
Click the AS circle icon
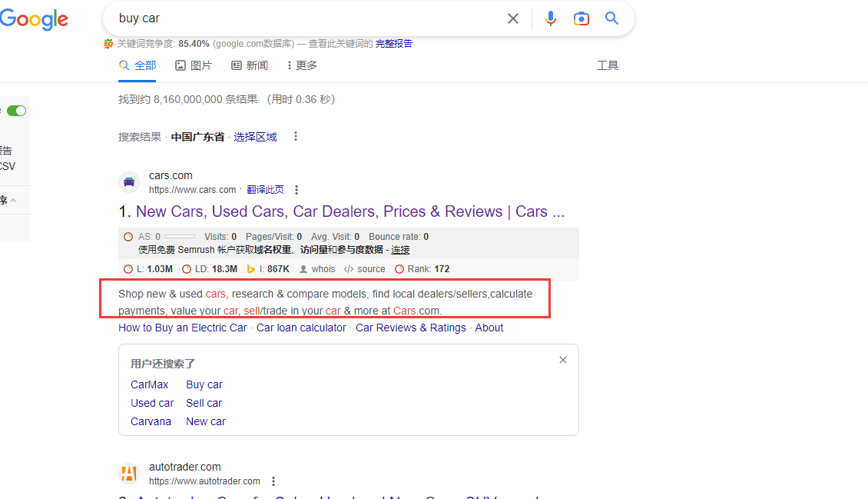tap(128, 237)
